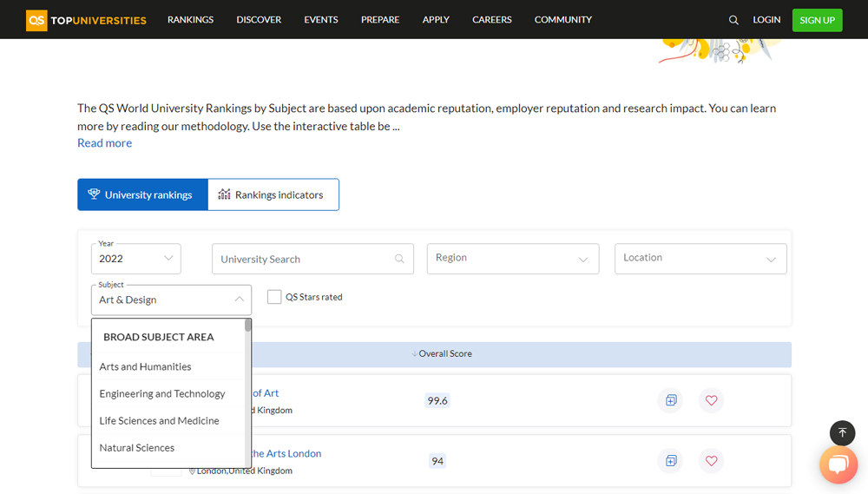Click the back-to-top arrow button
868x494 pixels.
pyautogui.click(x=842, y=433)
